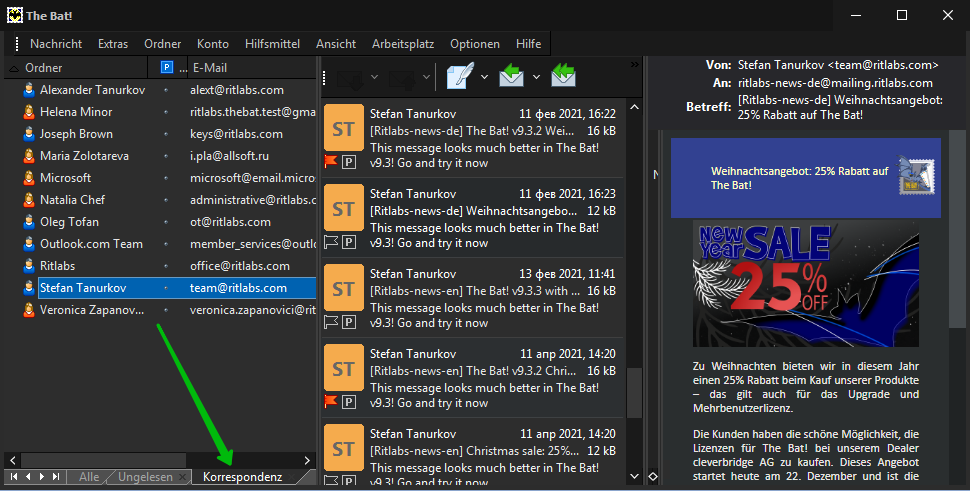Go to previous tab using left triangle
Viewport: 970px width, 491px height.
pos(27,477)
